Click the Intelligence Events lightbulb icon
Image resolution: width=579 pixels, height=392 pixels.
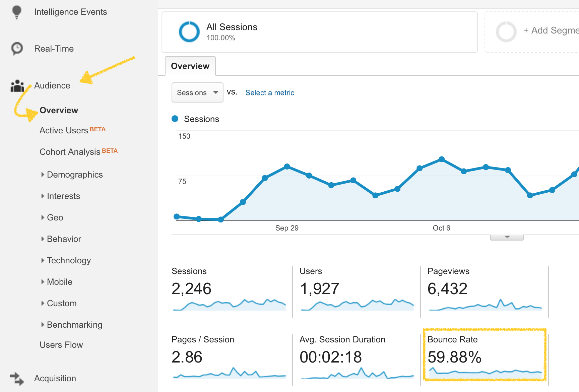(16, 12)
